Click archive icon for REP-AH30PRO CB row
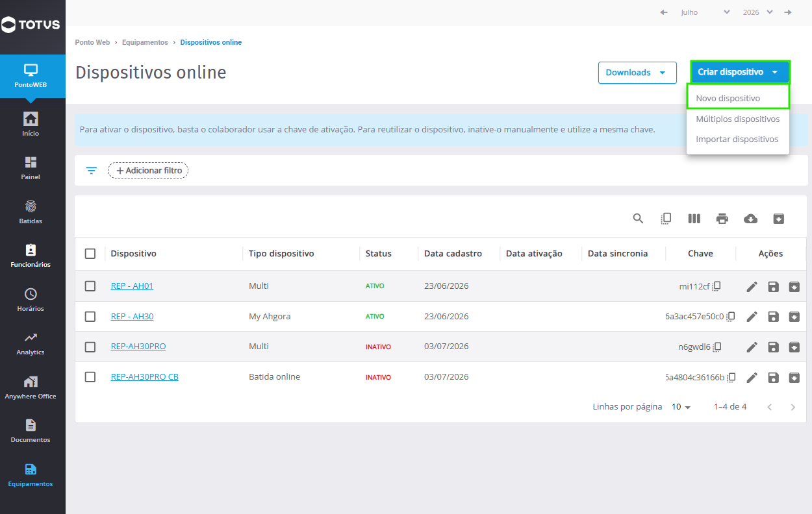812x514 pixels. point(794,378)
